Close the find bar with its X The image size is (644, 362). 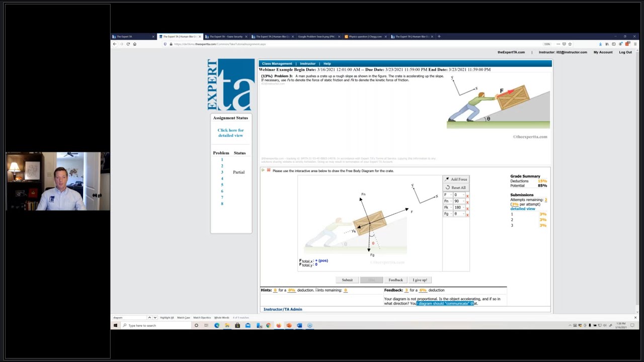coord(635,317)
